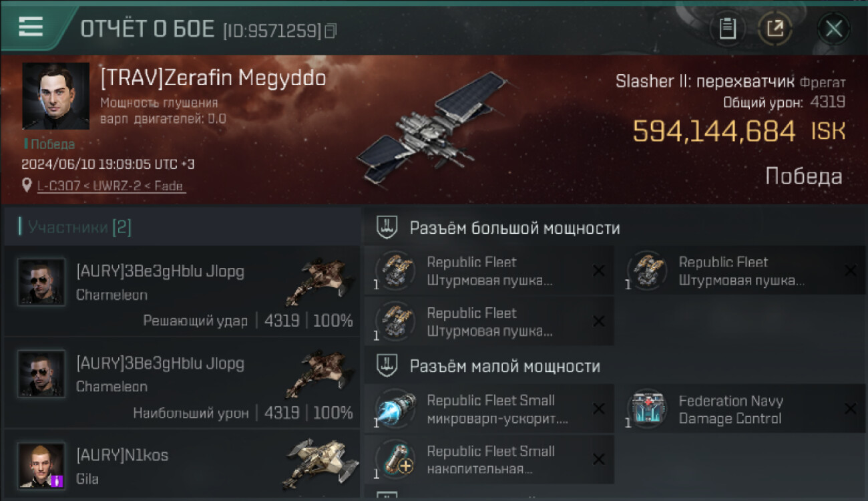868x501 pixels.
Task: Open Zerafin Megyddo pilot portrait
Action: [x=56, y=96]
